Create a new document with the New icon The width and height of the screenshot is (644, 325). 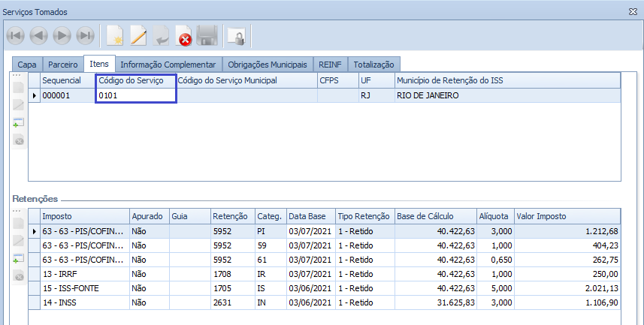pyautogui.click(x=115, y=35)
